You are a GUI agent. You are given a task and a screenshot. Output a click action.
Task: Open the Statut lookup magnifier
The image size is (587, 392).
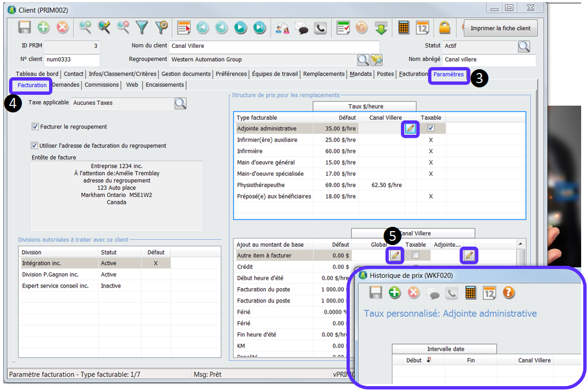pyautogui.click(x=524, y=46)
